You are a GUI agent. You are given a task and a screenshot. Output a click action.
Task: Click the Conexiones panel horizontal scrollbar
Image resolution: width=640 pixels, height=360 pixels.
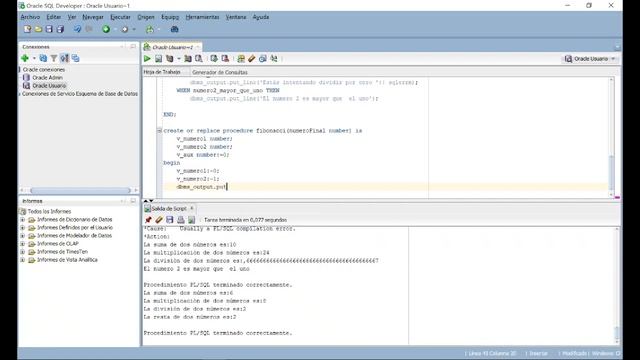coord(80,190)
